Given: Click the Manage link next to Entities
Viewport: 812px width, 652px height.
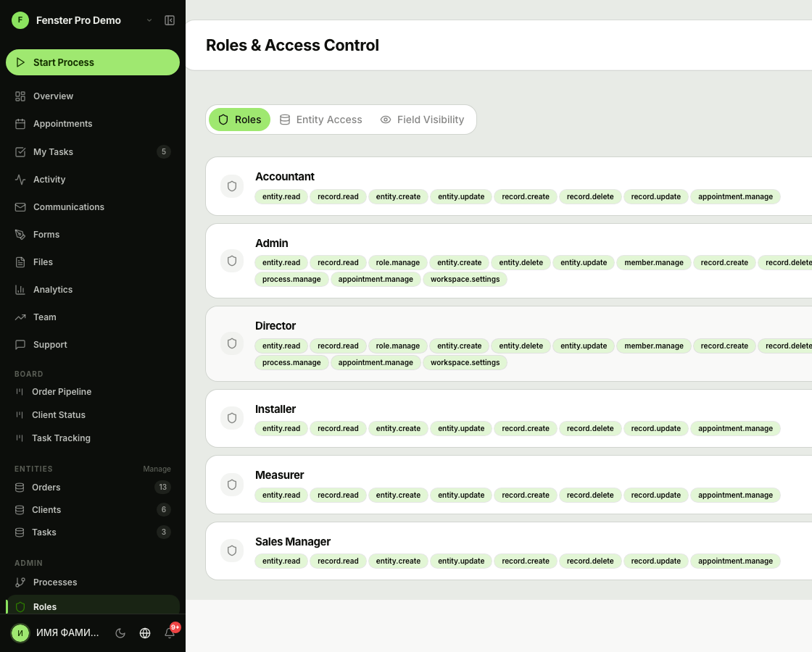Looking at the screenshot, I should click(x=157, y=469).
